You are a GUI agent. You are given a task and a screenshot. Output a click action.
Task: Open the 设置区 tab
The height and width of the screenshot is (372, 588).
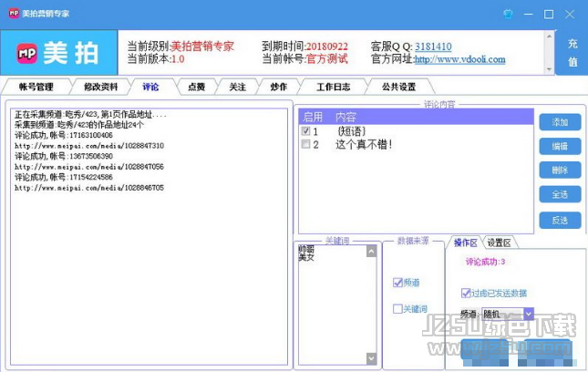click(499, 243)
